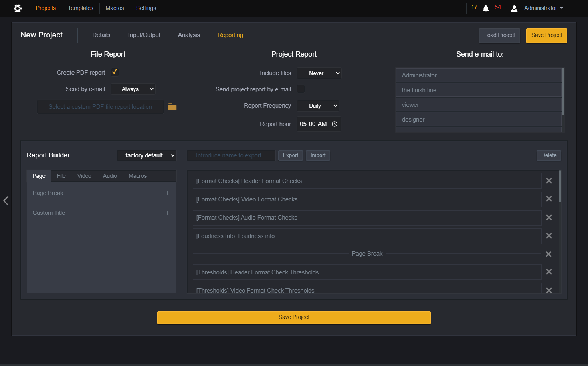Enable Send project report by e-mail
588x366 pixels.
[x=301, y=89]
